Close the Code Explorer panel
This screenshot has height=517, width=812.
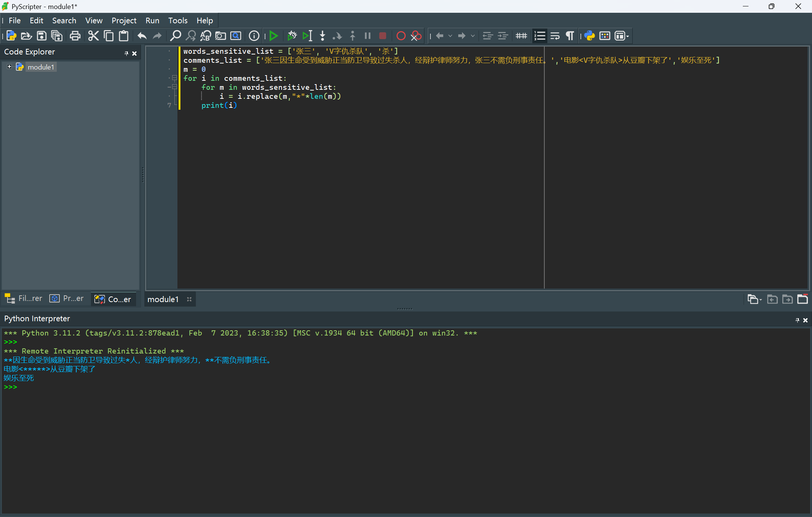(x=134, y=53)
